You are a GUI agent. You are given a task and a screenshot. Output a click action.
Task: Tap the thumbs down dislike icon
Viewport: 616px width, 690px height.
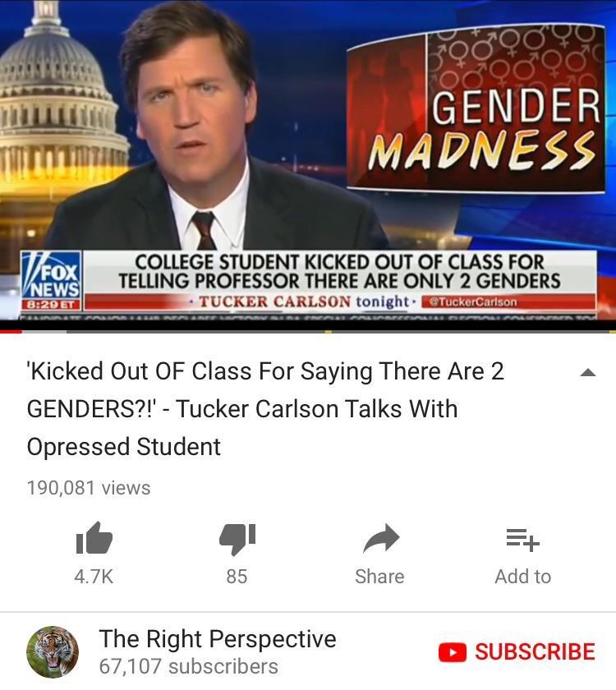click(x=237, y=539)
